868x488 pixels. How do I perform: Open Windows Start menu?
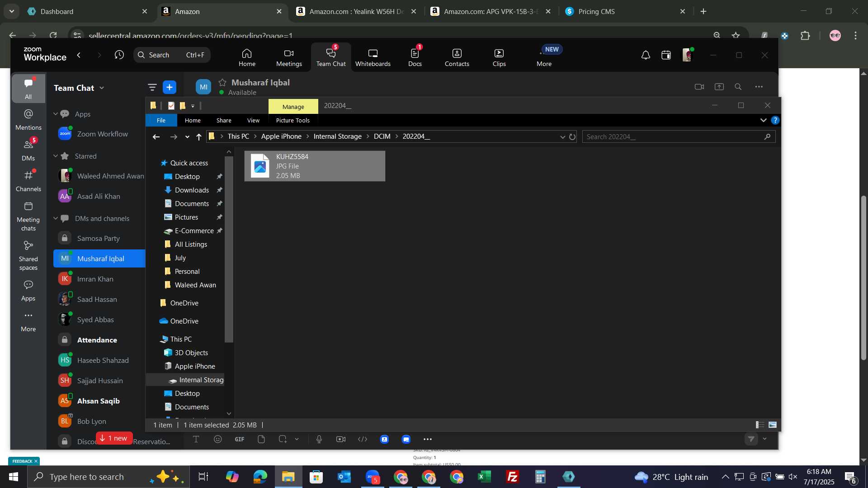pos(14,477)
